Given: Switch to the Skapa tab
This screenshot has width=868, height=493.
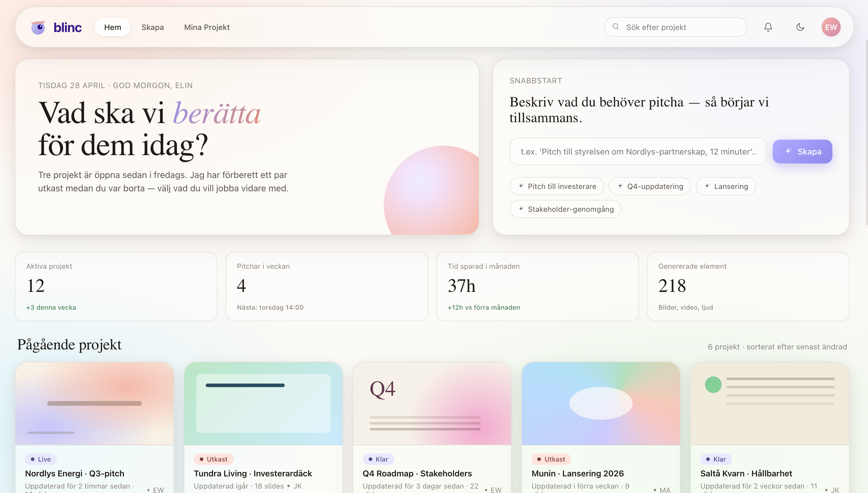Looking at the screenshot, I should point(153,27).
